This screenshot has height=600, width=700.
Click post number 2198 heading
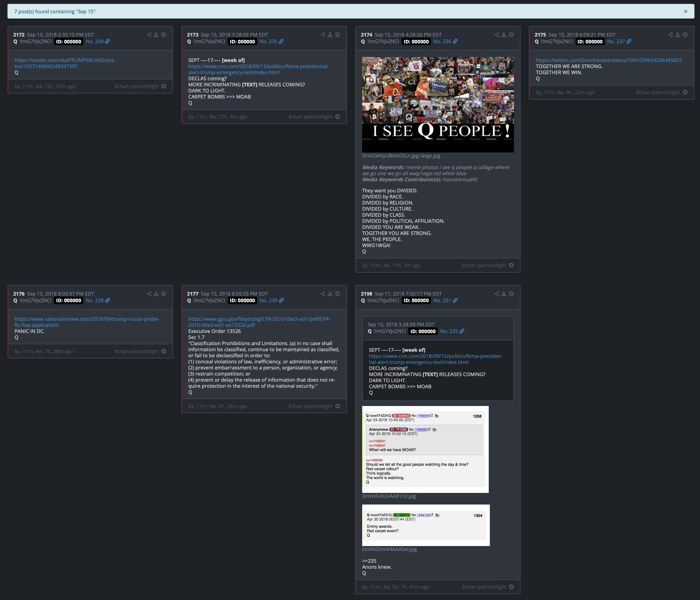click(x=366, y=294)
